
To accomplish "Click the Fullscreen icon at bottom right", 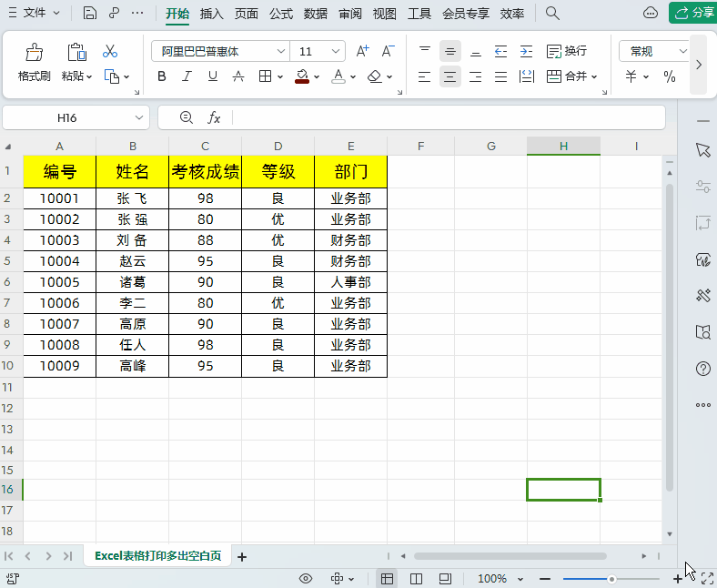I will pyautogui.click(x=707, y=579).
